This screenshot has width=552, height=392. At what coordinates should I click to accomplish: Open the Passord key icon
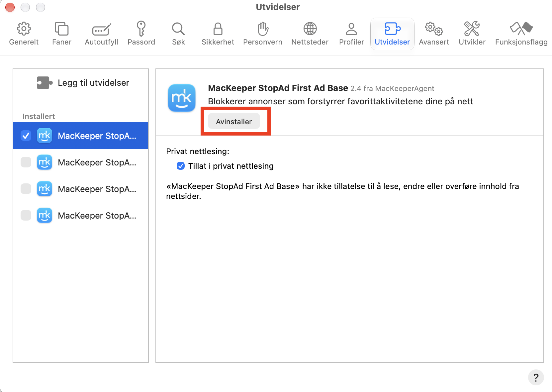(141, 29)
